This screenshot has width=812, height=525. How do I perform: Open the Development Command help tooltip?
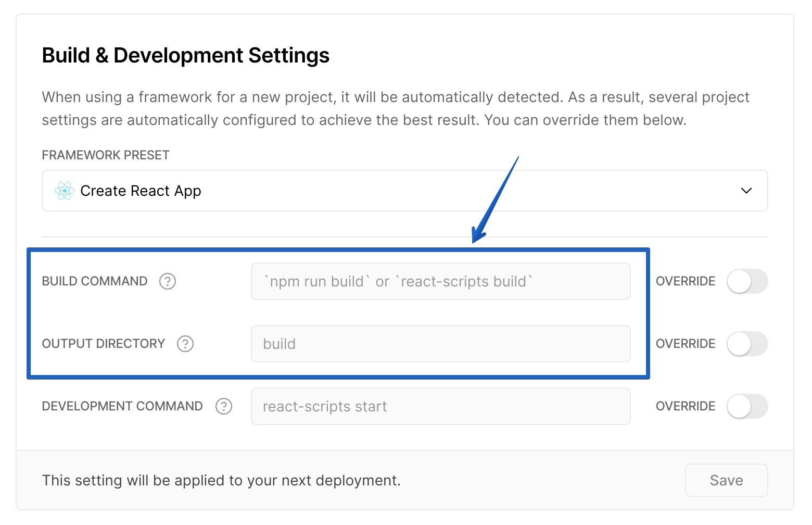pyautogui.click(x=223, y=406)
